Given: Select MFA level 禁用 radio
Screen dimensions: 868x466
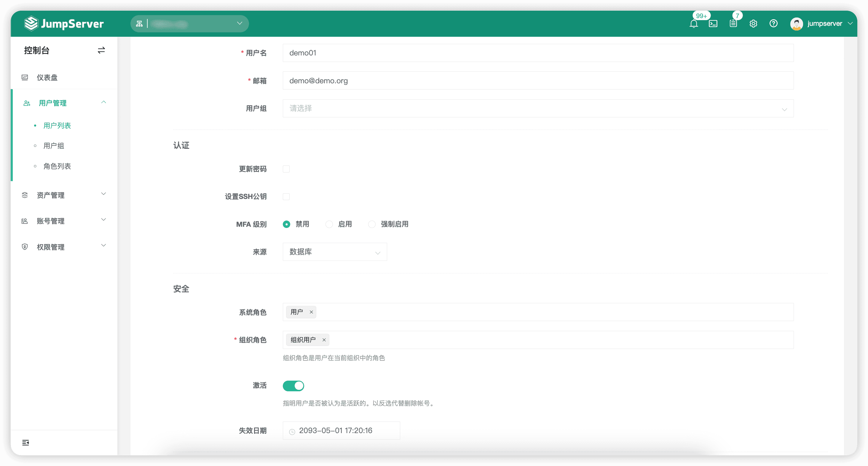Looking at the screenshot, I should pyautogui.click(x=286, y=224).
